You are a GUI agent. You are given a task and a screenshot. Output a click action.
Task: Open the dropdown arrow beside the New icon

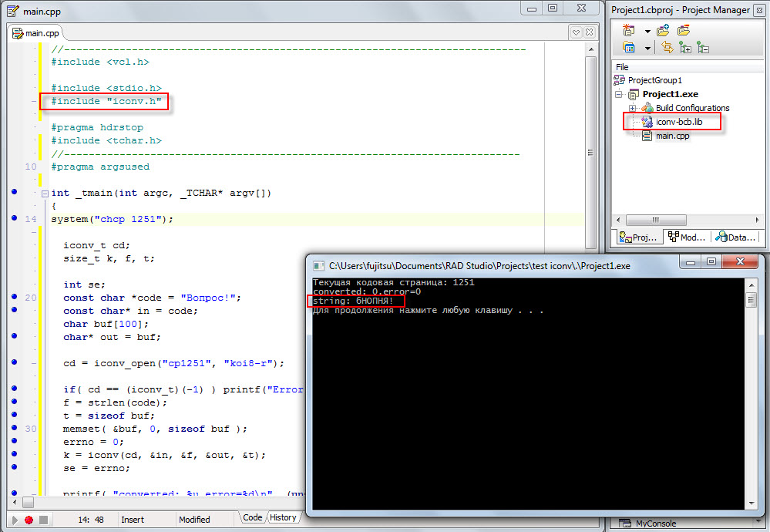tap(647, 32)
